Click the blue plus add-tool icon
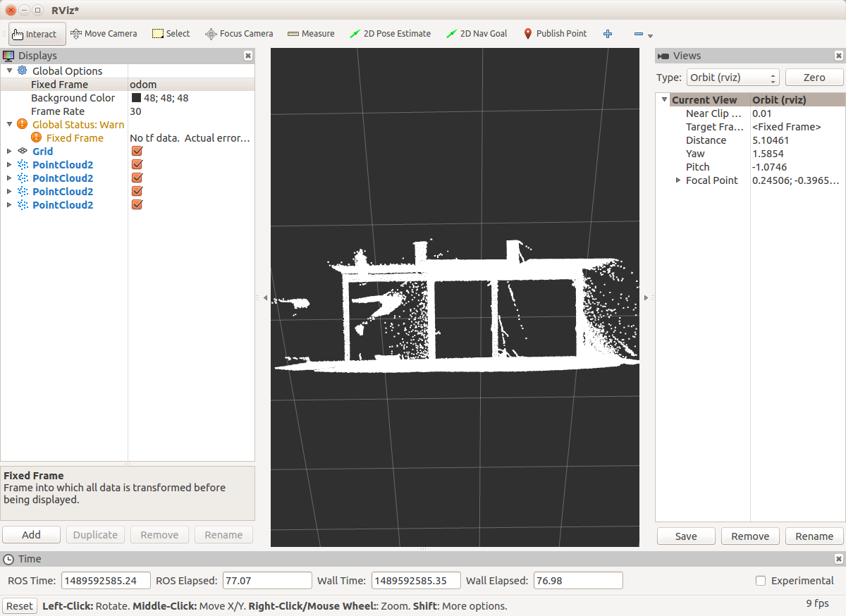This screenshot has height=616, width=846. 608,33
